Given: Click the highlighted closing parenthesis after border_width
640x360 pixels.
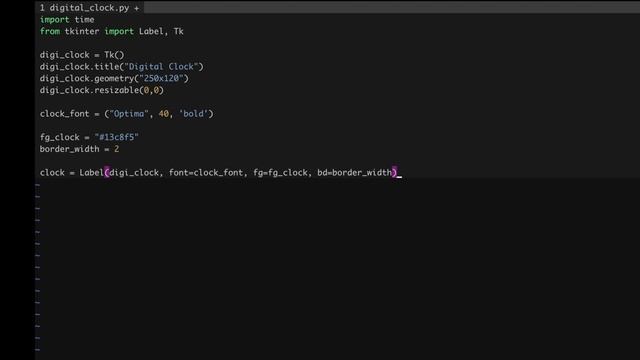Looking at the screenshot, I should 394,173.
